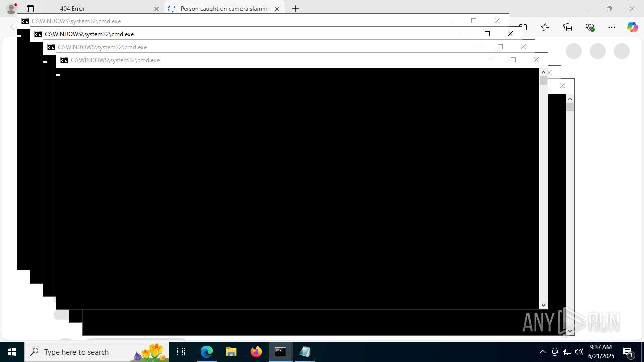Click the front cmd window scrollbar thumb
Image resolution: width=644 pixels, height=362 pixels.
[543, 81]
